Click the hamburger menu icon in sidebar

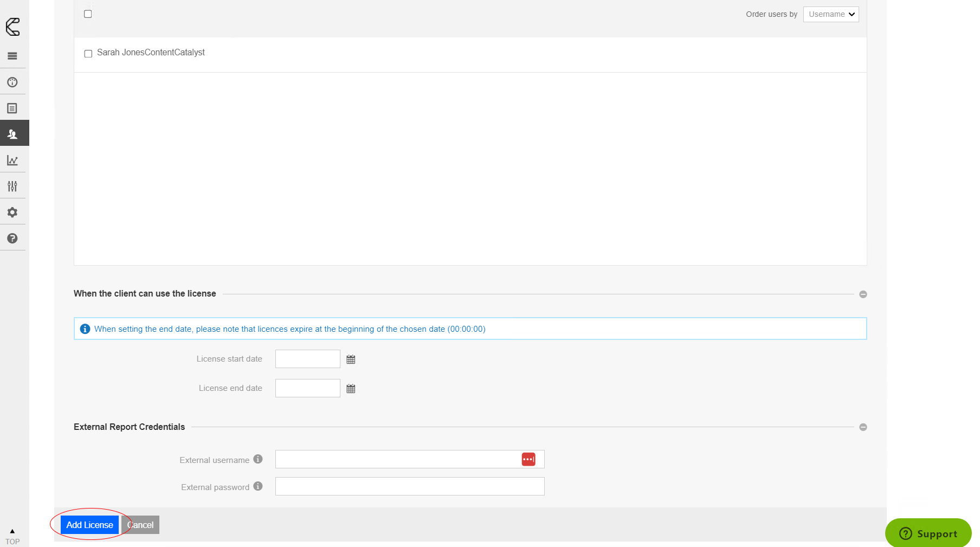[x=12, y=56]
